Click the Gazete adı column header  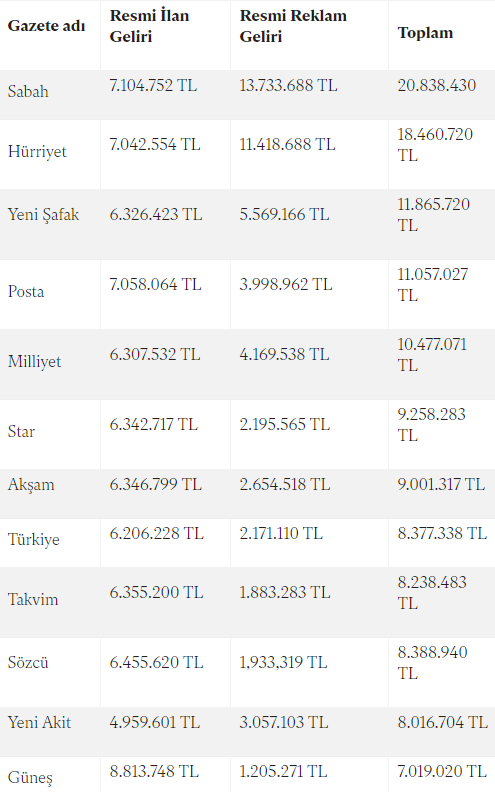tap(46, 26)
